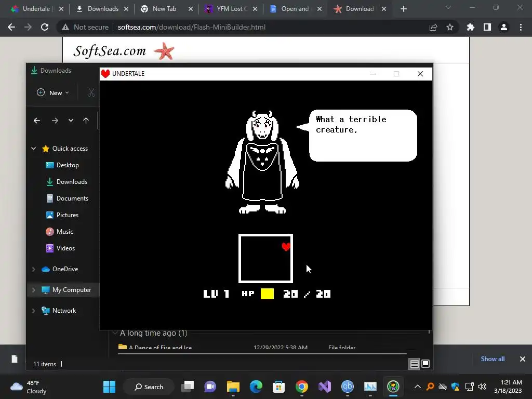
Task: Close the New Tab tab
Action: click(191, 9)
